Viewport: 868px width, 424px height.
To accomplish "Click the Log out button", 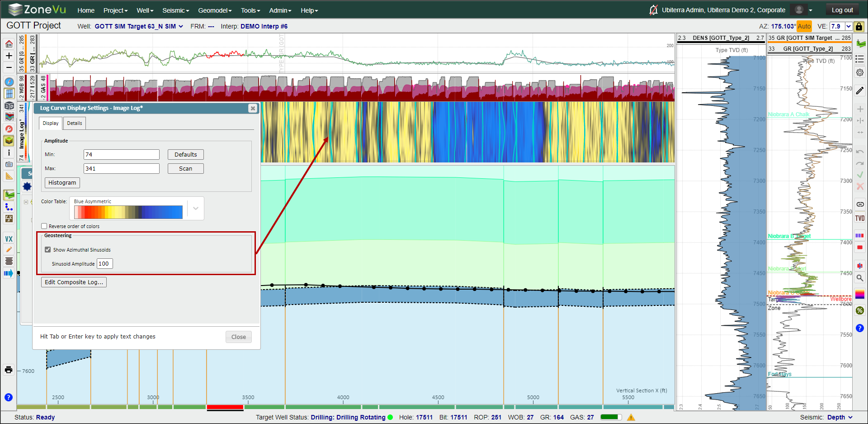I will [842, 10].
